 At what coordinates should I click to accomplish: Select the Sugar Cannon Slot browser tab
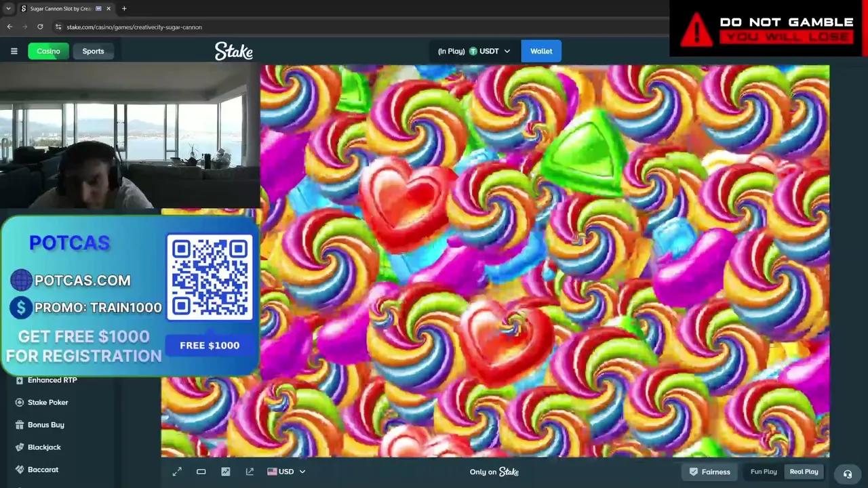[65, 9]
